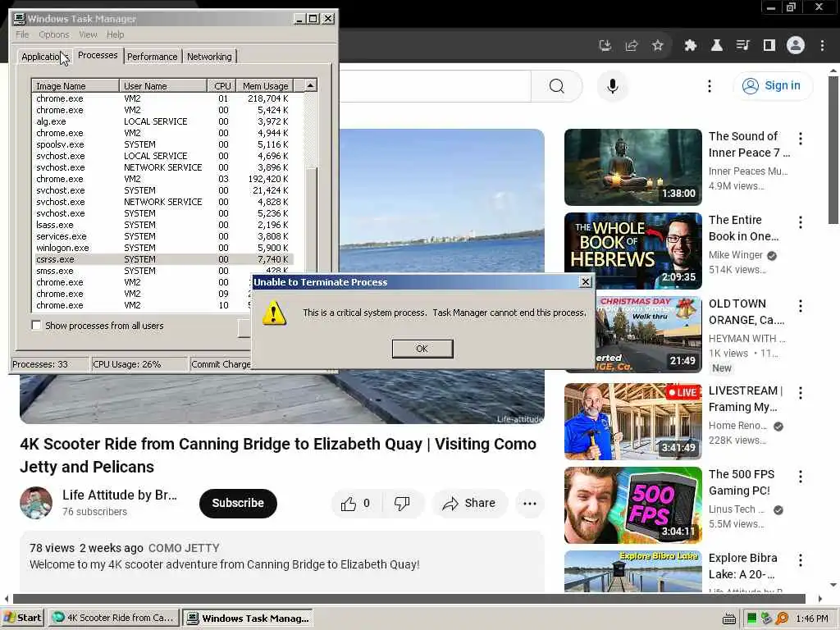This screenshot has width=840, height=630.
Task: Select the winlogon.exe process row
Action: coord(163,248)
